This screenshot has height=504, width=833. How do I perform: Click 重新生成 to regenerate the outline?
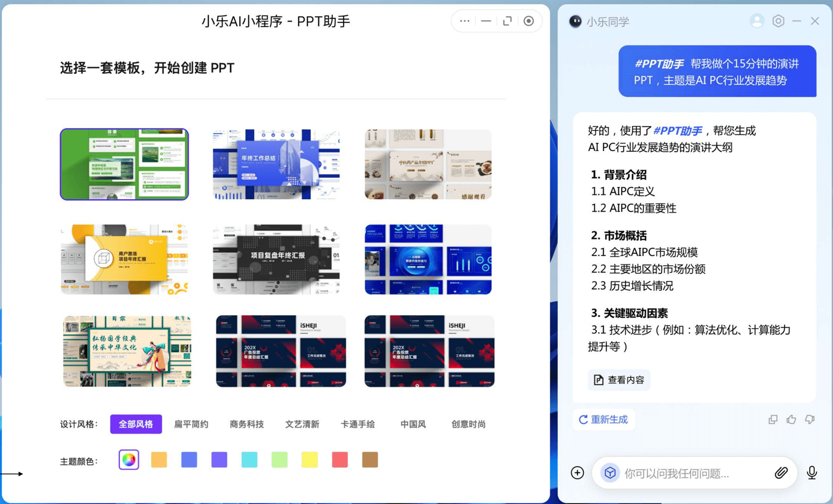604,420
